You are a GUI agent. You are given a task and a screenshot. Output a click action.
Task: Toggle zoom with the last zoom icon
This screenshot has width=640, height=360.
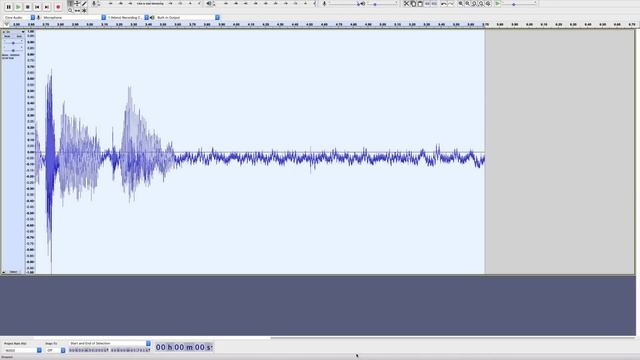[488, 4]
